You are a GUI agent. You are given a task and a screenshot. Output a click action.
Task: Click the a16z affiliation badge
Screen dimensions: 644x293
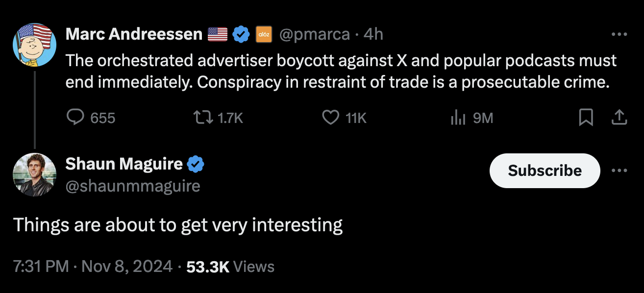click(x=264, y=34)
